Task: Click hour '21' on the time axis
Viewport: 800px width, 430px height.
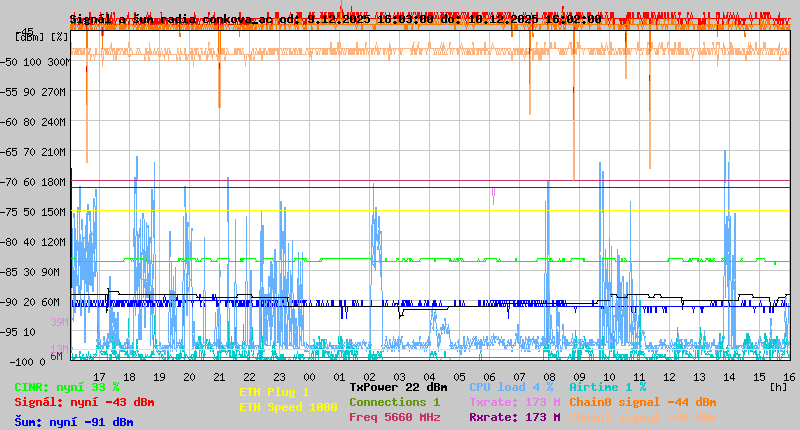Action: tap(219, 377)
